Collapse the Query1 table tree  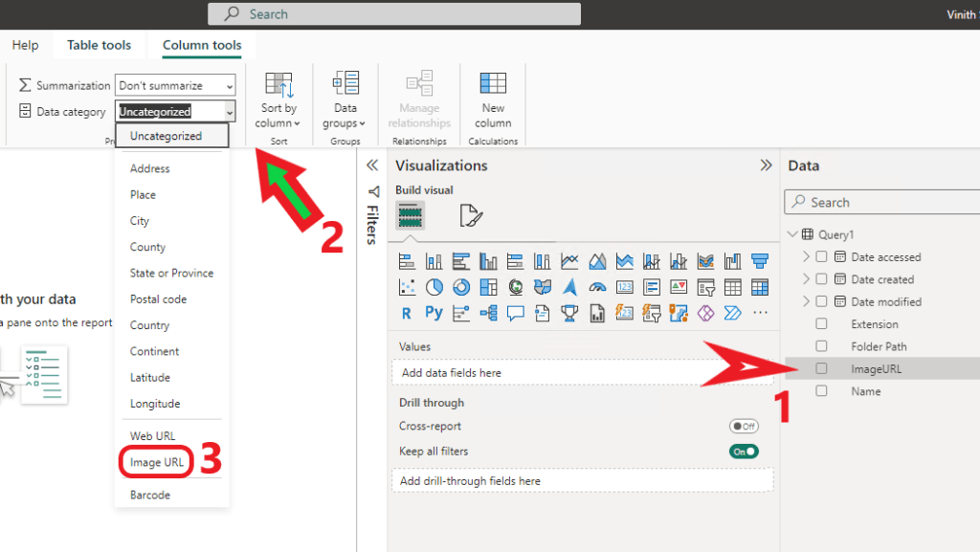[x=792, y=234]
